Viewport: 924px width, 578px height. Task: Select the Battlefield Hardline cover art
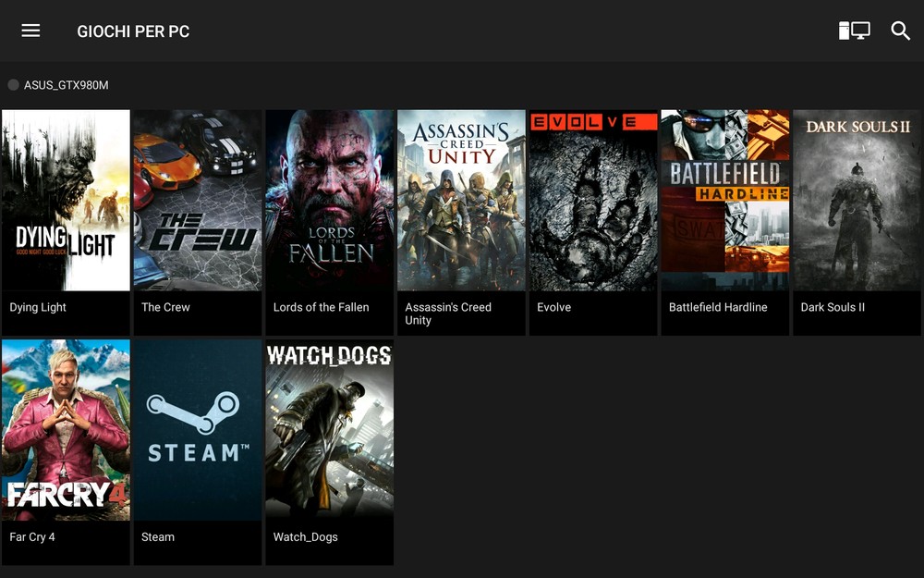click(724, 200)
